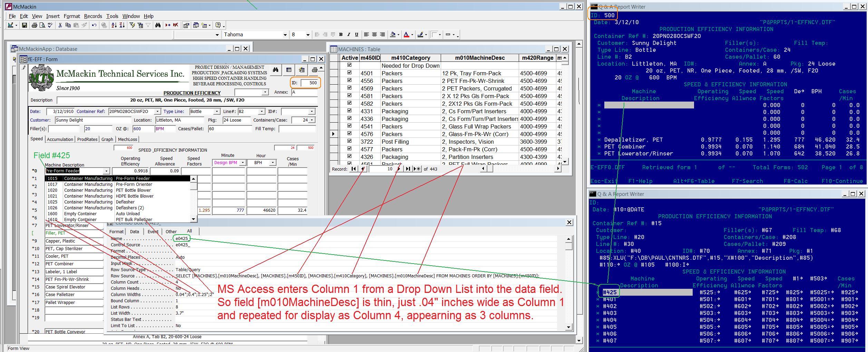Go to next record in MACHINES table
868x352 pixels.
(399, 169)
